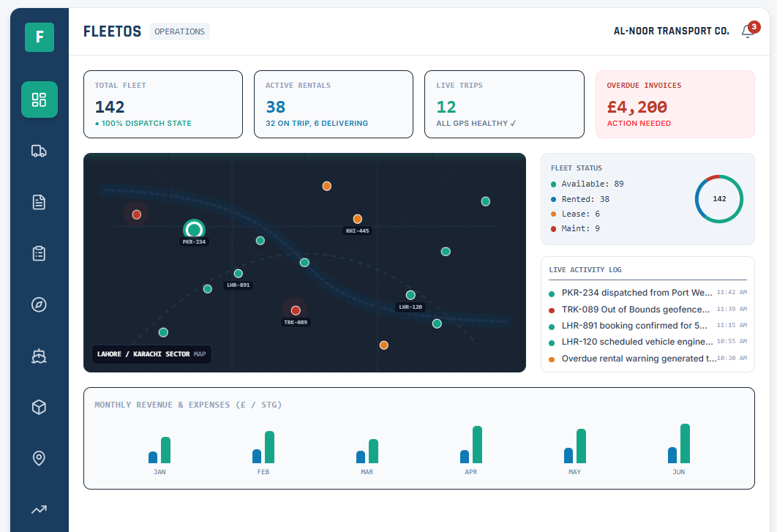The image size is (777, 532).
Task: Click the 10:55 AM log timestamp
Action: 732,342
